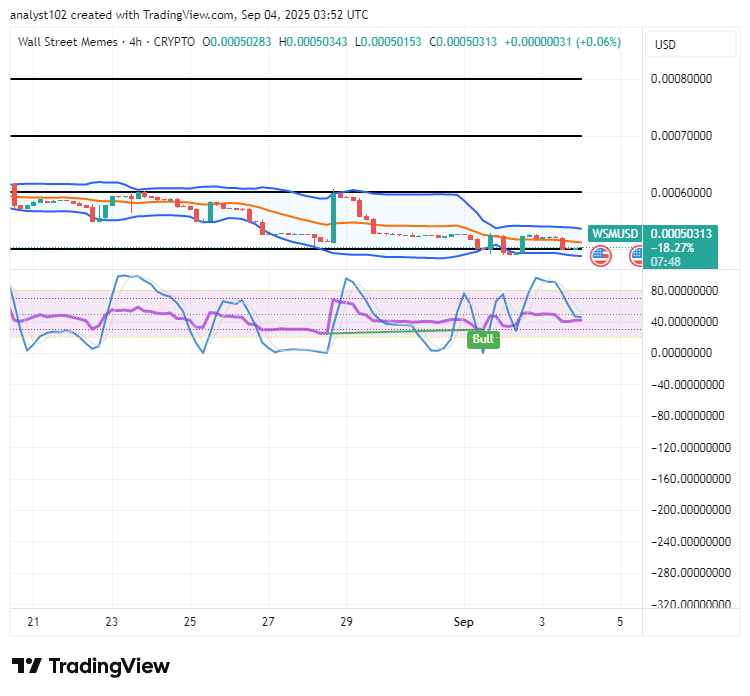Click the 07:48 countdown timer label

click(x=665, y=261)
